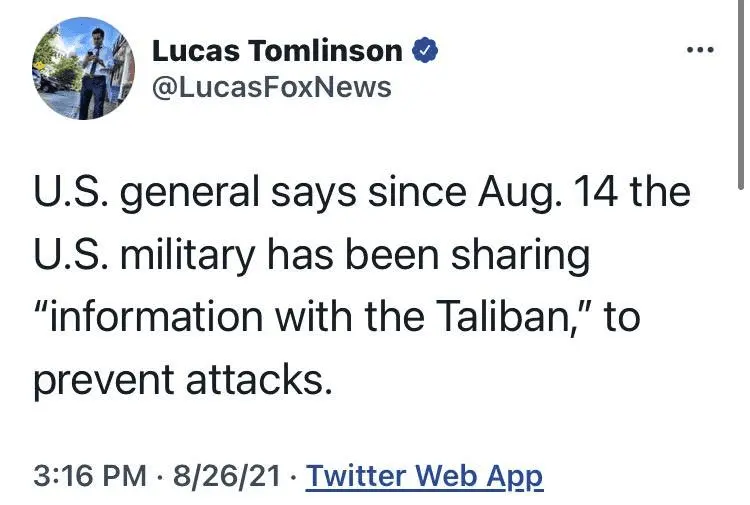
Task: Click the display name Lucas Tomlinson
Action: pyautogui.click(x=277, y=51)
